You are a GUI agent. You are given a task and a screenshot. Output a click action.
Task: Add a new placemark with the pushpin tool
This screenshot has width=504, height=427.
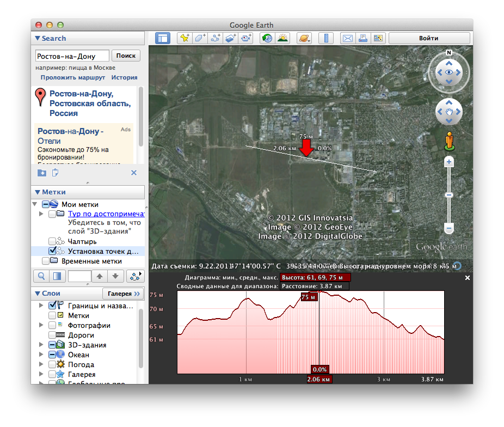pyautogui.click(x=185, y=38)
